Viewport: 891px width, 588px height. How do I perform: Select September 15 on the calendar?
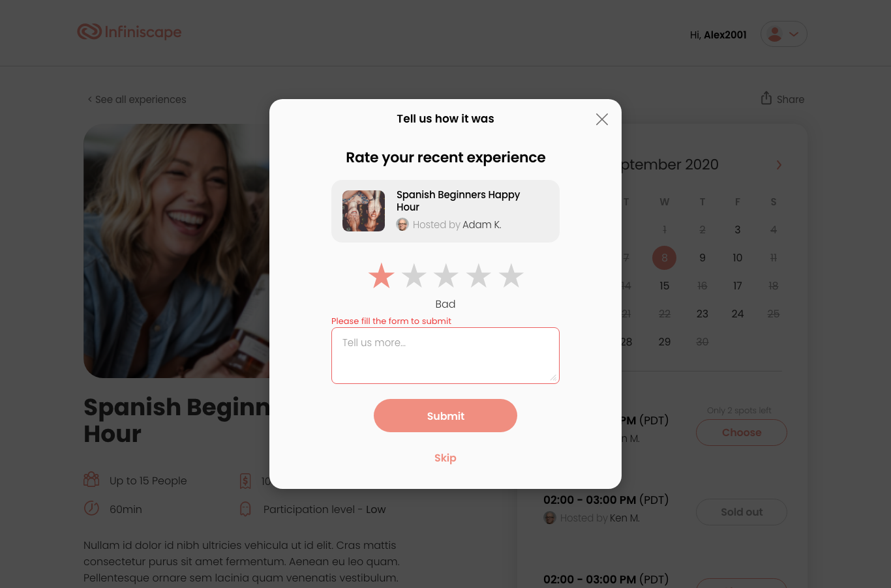665,286
